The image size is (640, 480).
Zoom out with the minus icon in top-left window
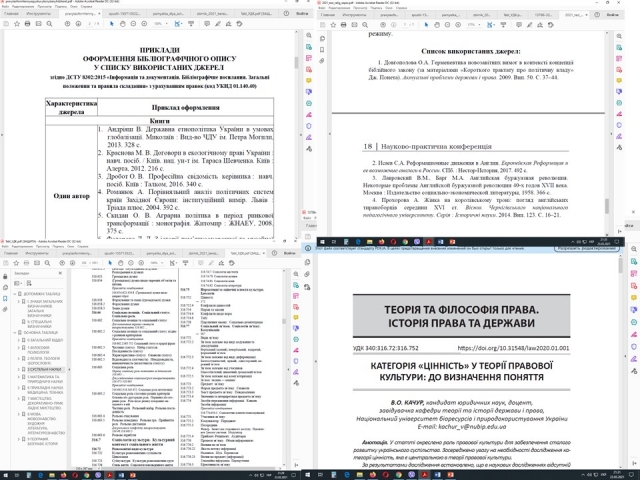coord(133,24)
